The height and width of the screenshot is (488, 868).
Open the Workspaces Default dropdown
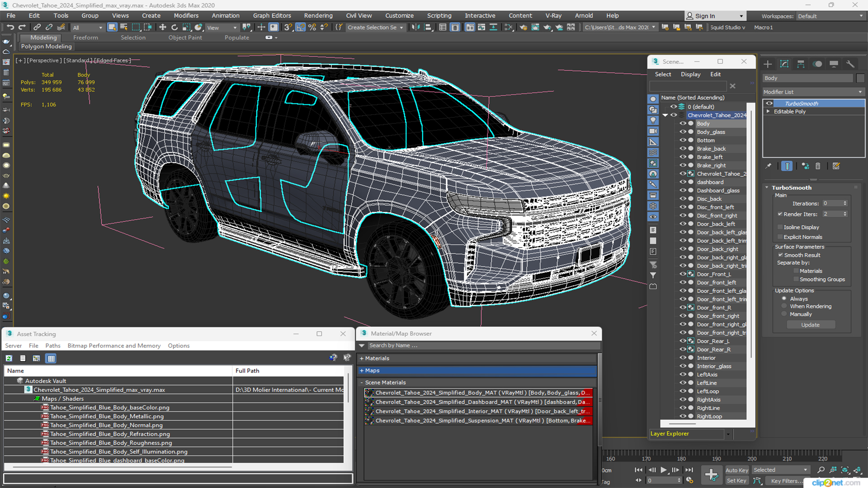coord(830,16)
